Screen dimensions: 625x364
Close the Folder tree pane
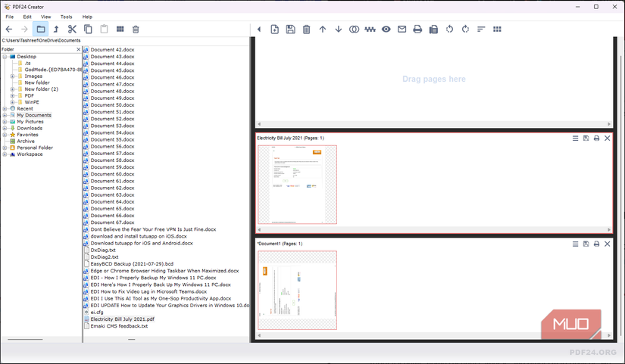[x=79, y=49]
